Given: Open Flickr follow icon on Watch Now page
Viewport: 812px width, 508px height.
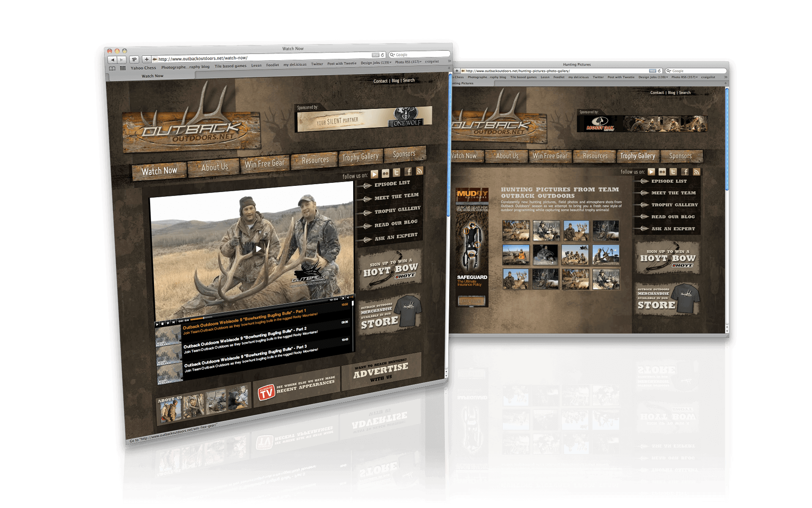Looking at the screenshot, I should 385,174.
